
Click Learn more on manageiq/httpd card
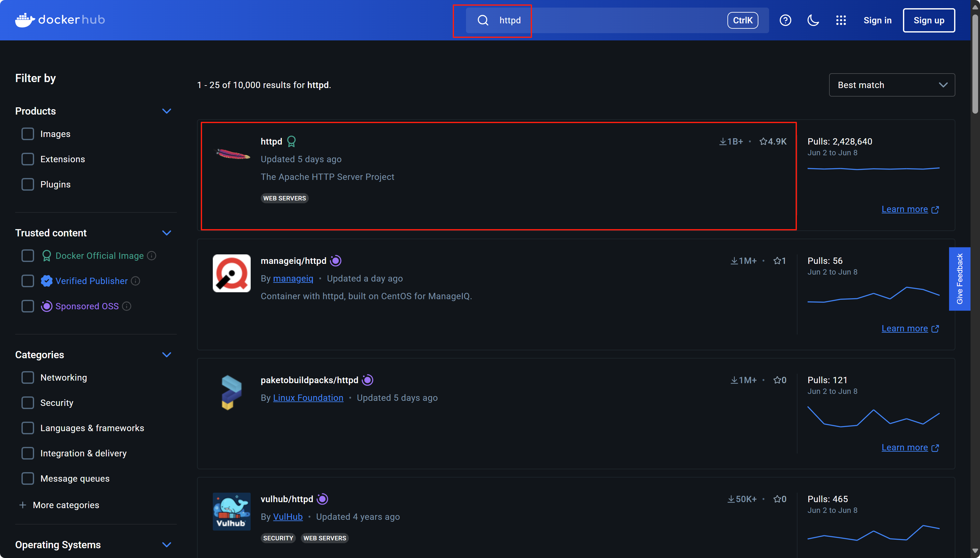click(x=905, y=329)
